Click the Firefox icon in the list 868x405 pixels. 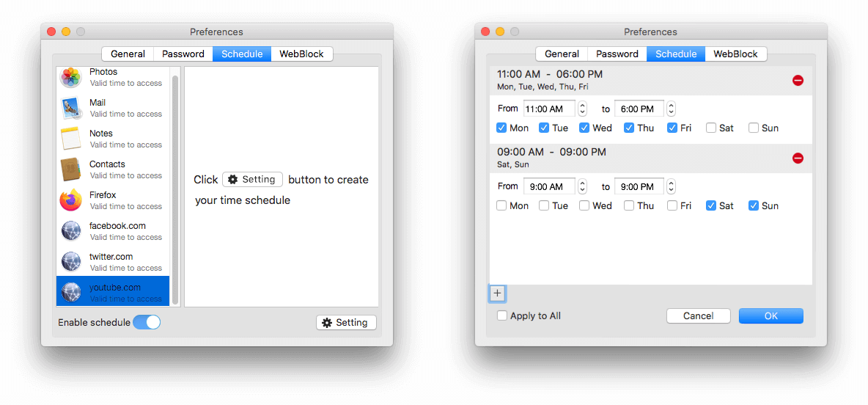(x=71, y=200)
